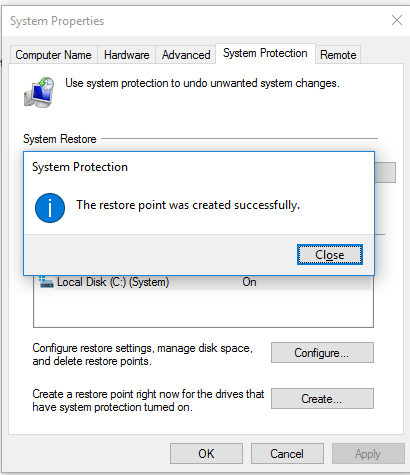Open the Remote tab
The width and height of the screenshot is (410, 475).
point(338,55)
